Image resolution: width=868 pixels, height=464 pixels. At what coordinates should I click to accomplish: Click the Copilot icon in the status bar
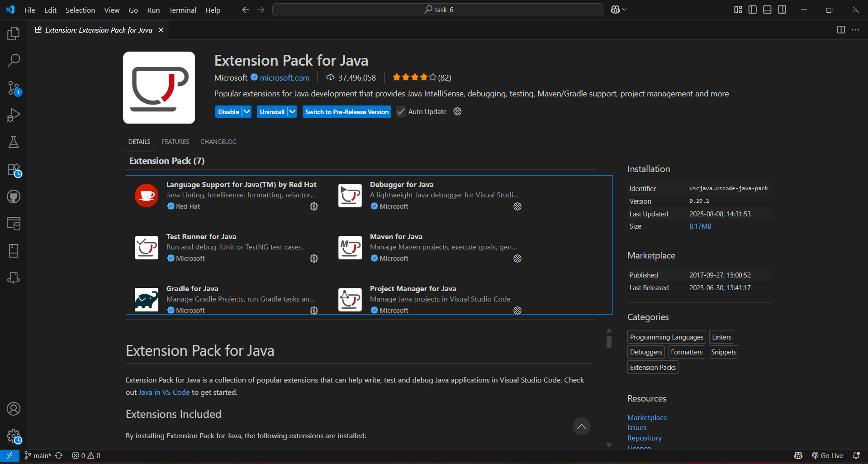[x=798, y=455]
